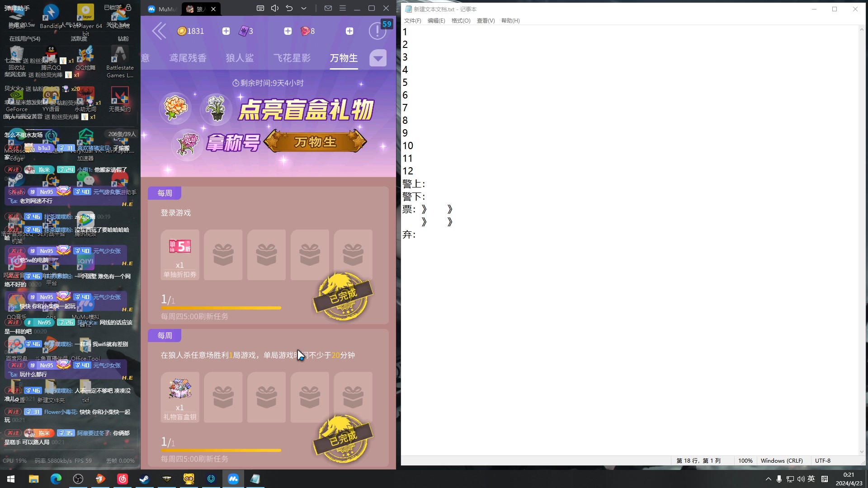Click the 万物生 golden title badge

[x=315, y=142]
